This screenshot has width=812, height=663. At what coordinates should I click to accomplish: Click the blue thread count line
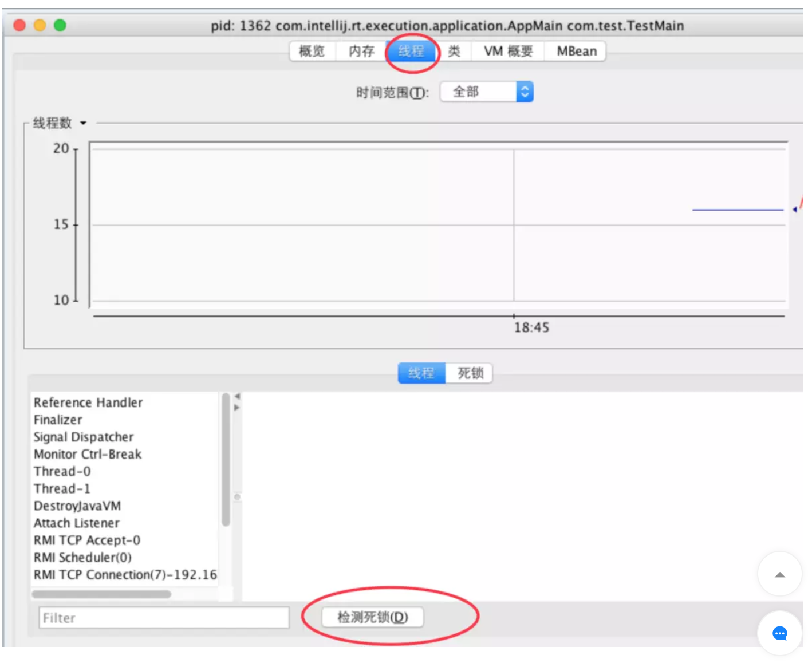738,210
